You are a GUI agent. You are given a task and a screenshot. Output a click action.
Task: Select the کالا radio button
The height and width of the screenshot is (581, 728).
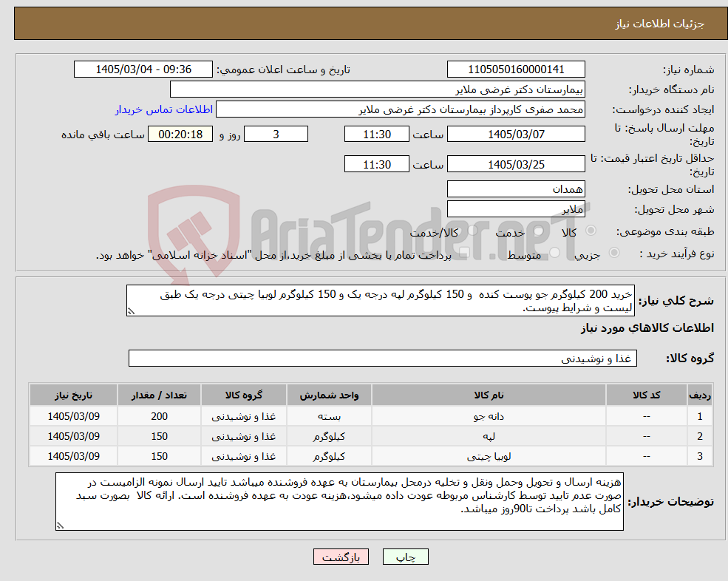[591, 231]
